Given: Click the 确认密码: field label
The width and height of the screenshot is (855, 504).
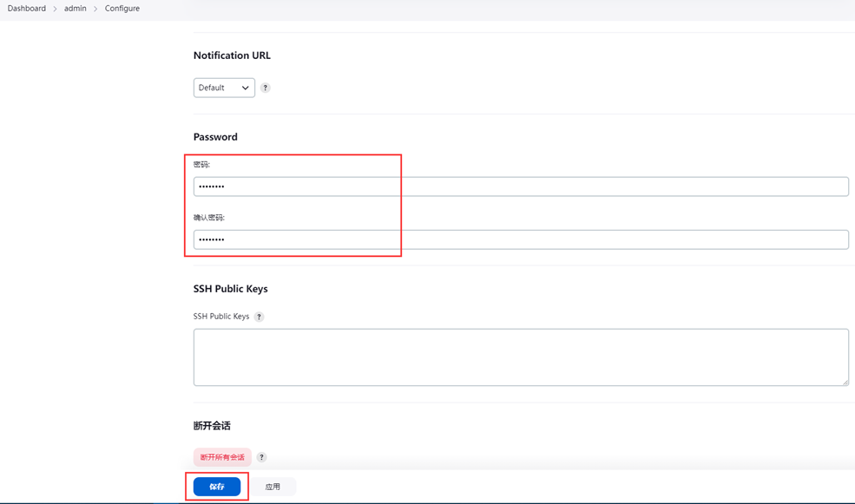Looking at the screenshot, I should click(x=209, y=218).
